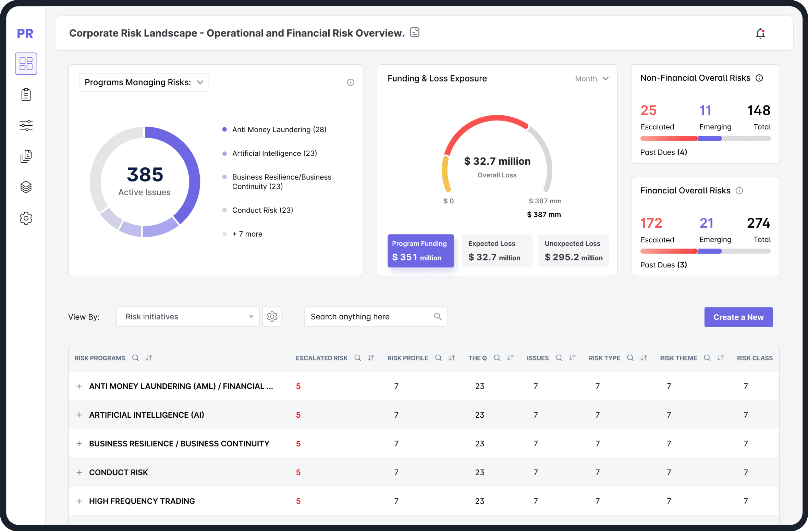The height and width of the screenshot is (532, 808).
Task: Click the settings gear sidebar icon
Action: pyautogui.click(x=26, y=218)
